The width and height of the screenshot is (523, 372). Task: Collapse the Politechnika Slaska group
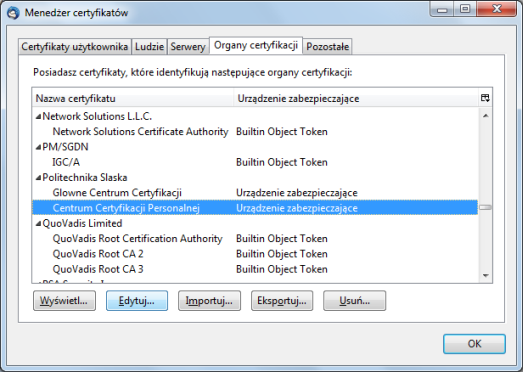tap(38, 178)
